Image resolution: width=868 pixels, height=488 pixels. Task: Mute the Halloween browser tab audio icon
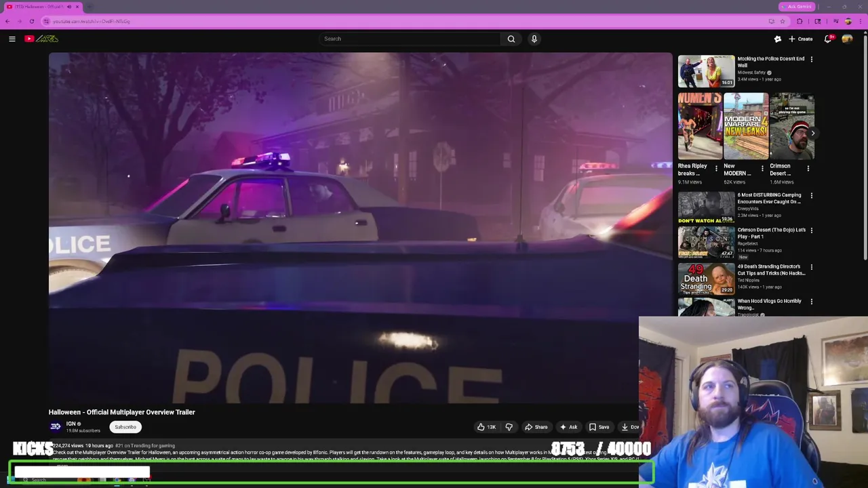tap(68, 7)
